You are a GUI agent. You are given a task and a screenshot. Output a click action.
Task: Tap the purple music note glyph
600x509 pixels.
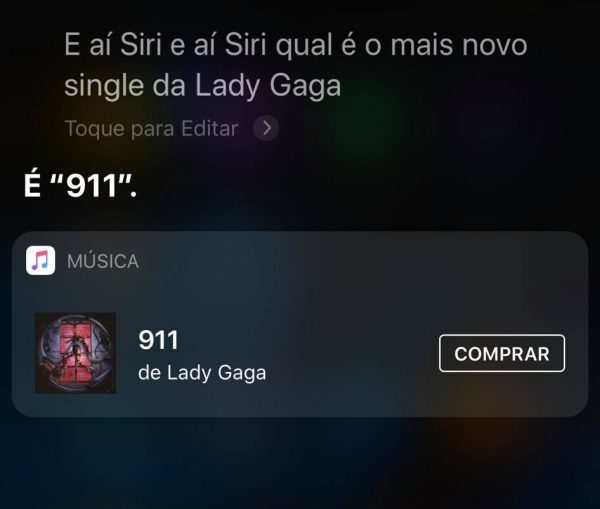click(41, 261)
